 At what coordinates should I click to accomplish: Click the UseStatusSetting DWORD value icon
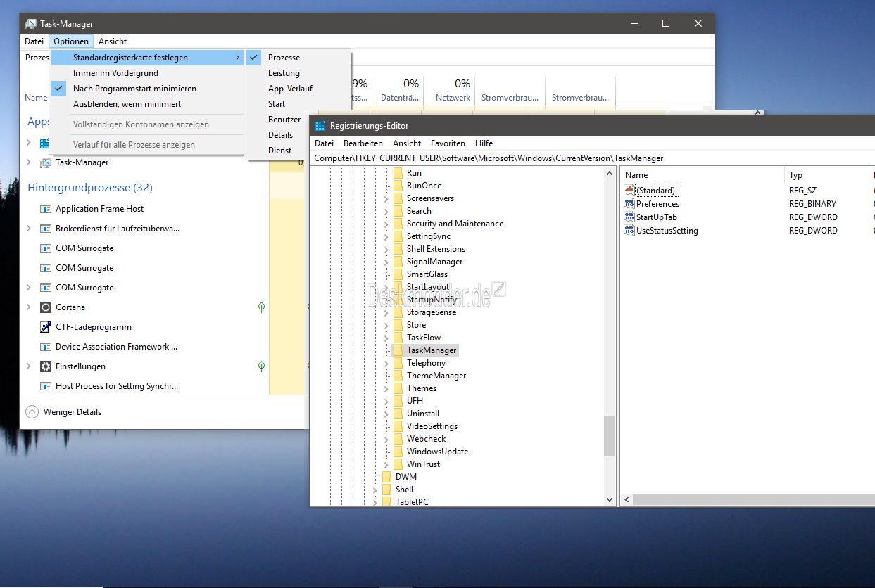pos(629,231)
